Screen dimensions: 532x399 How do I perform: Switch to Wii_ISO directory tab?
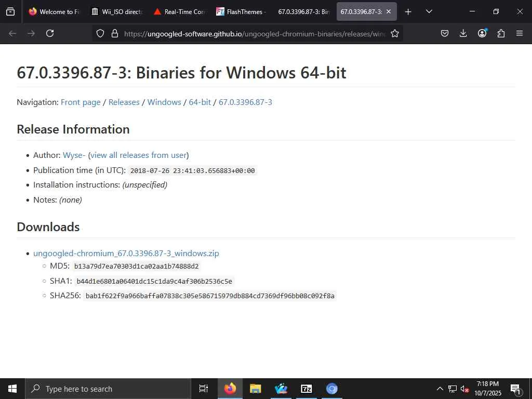117,11
